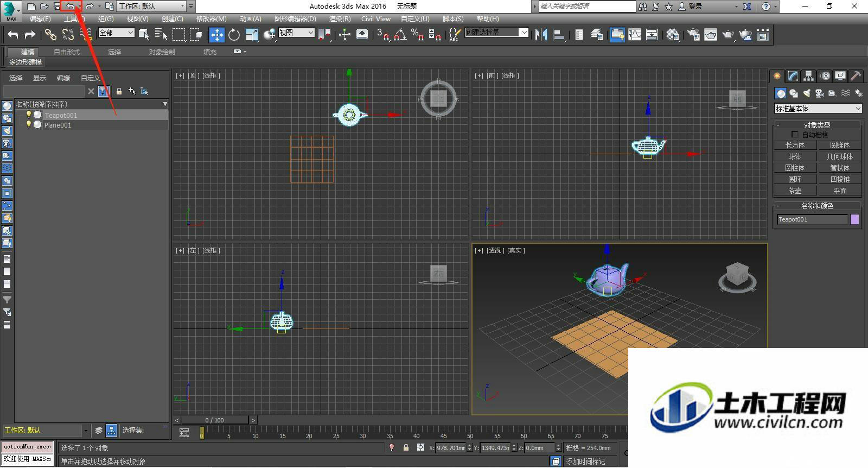Click Render Production teapot icon

pos(728,35)
